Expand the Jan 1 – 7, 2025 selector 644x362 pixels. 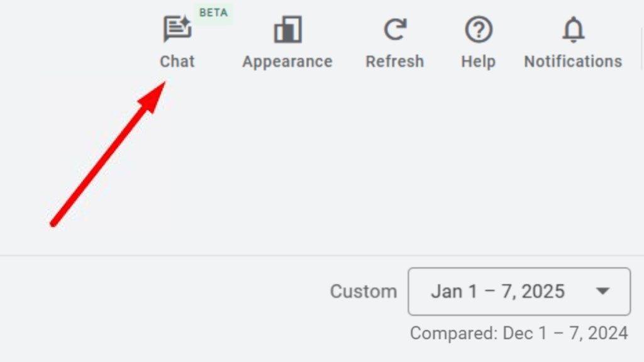(x=519, y=291)
